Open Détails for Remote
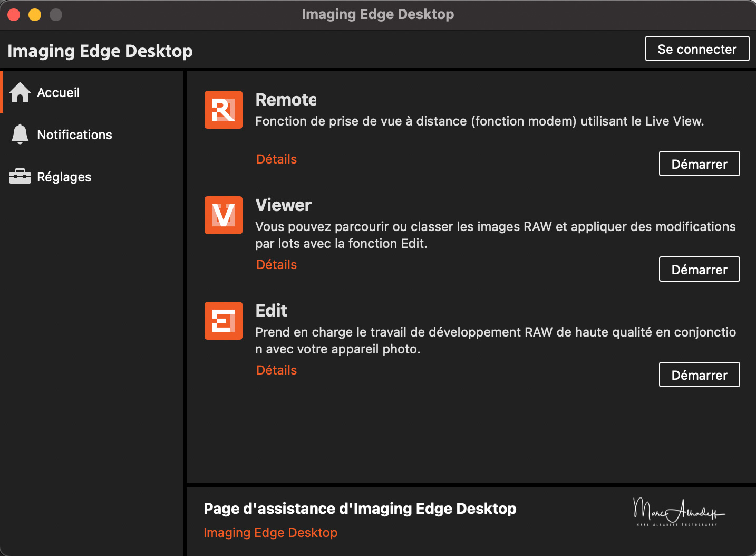 [x=276, y=159]
